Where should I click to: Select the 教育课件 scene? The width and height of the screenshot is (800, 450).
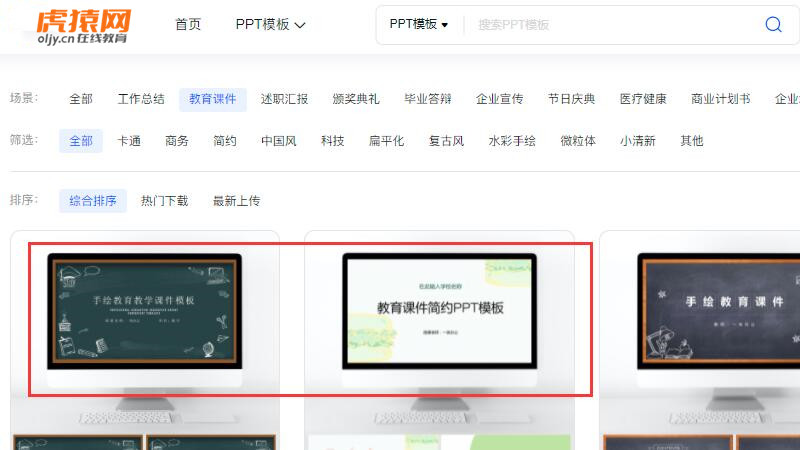point(213,99)
